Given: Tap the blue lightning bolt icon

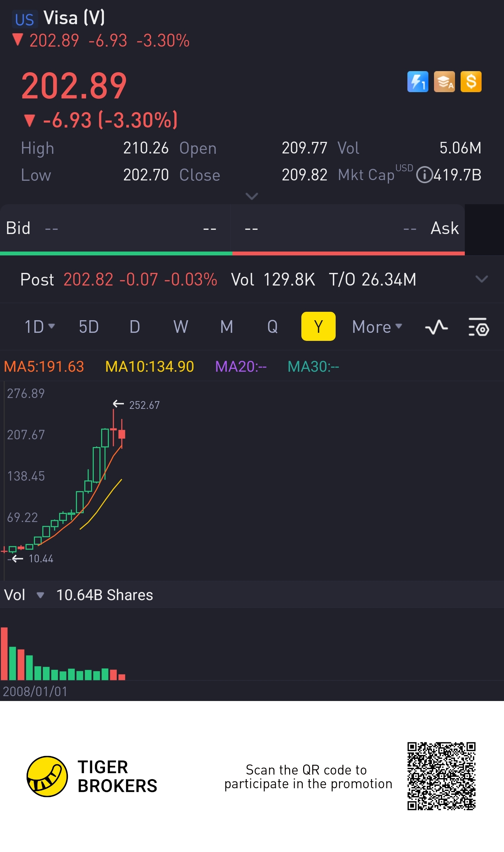Looking at the screenshot, I should pyautogui.click(x=418, y=82).
